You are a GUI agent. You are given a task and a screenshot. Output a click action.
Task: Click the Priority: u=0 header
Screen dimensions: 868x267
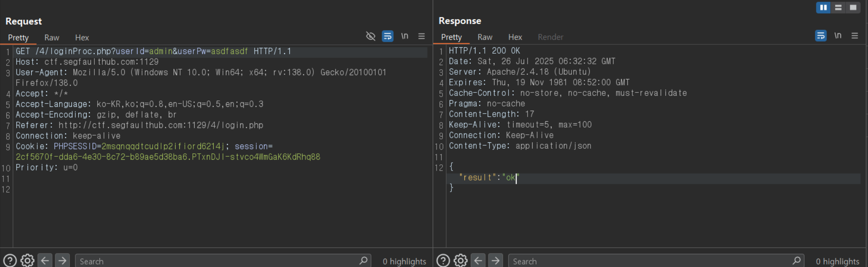47,168
